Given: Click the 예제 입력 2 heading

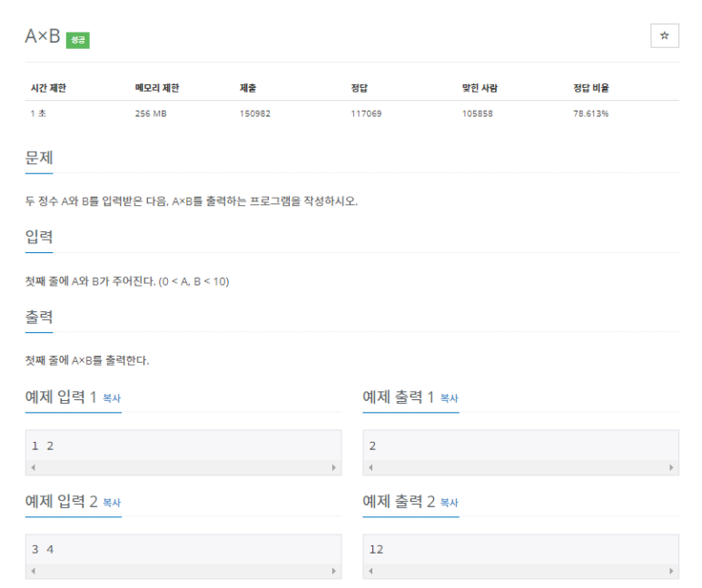Looking at the screenshot, I should pos(62,501).
